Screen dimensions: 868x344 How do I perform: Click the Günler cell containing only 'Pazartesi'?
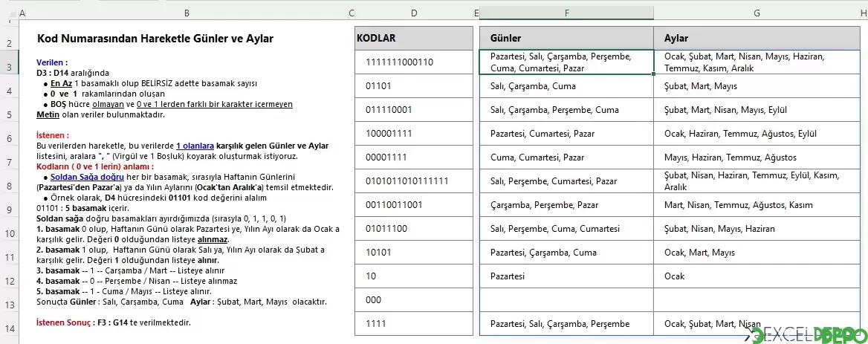pyautogui.click(x=566, y=276)
